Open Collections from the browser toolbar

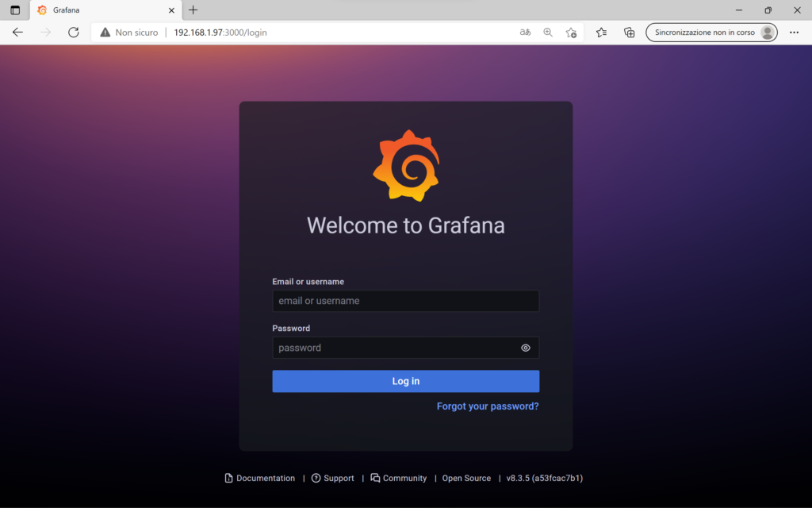click(629, 33)
